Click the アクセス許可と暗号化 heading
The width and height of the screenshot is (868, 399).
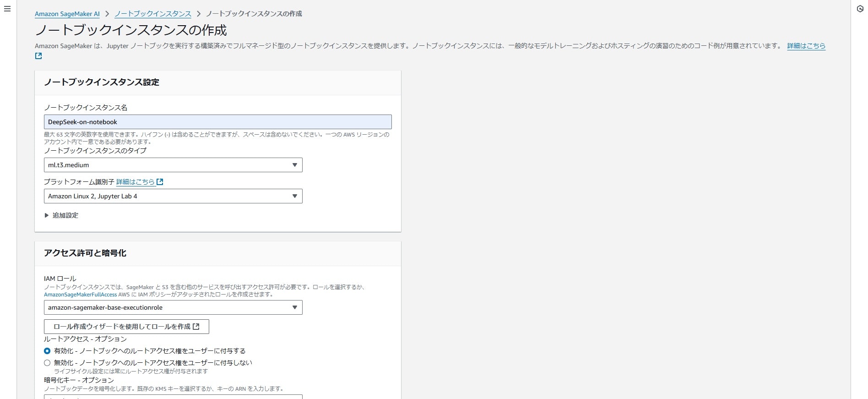pyautogui.click(x=85, y=253)
